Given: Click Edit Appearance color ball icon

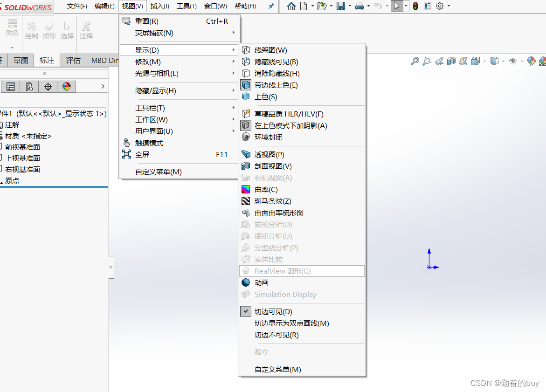Looking at the screenshot, I should point(532,61).
